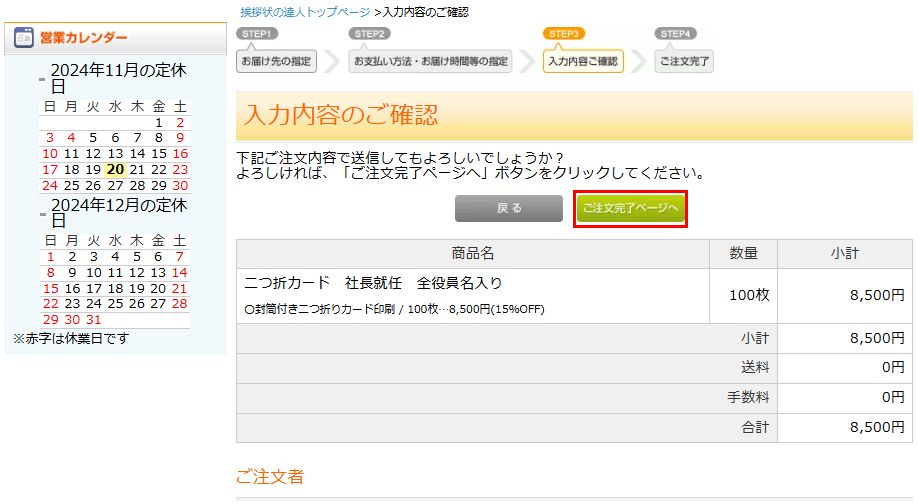Click product name 二つ折カード 社長就任 全役員名入り

coord(373,283)
